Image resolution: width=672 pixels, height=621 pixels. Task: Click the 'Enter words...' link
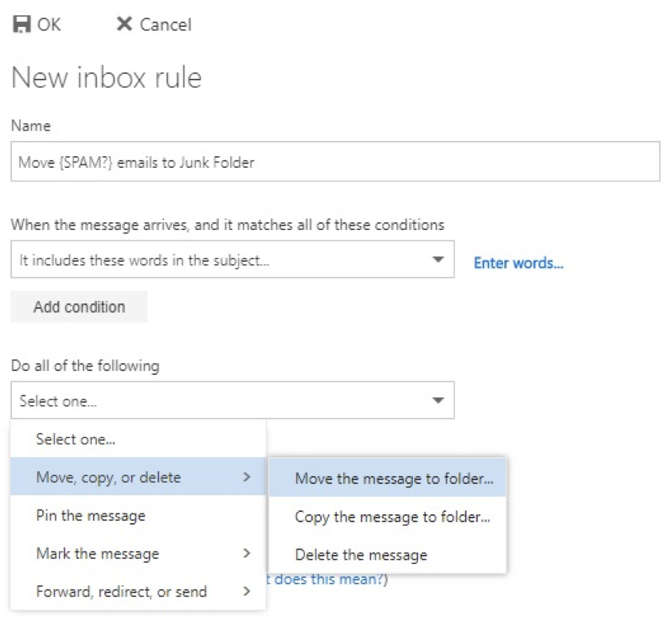(518, 263)
